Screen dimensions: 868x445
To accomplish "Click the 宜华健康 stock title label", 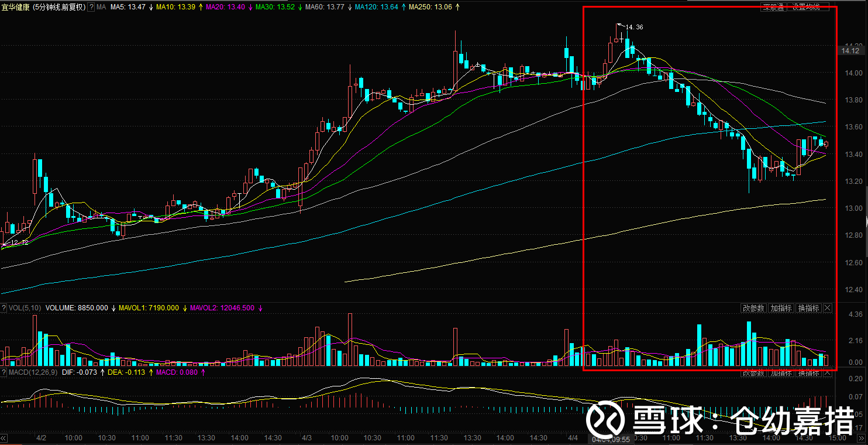I will pyautogui.click(x=15, y=7).
